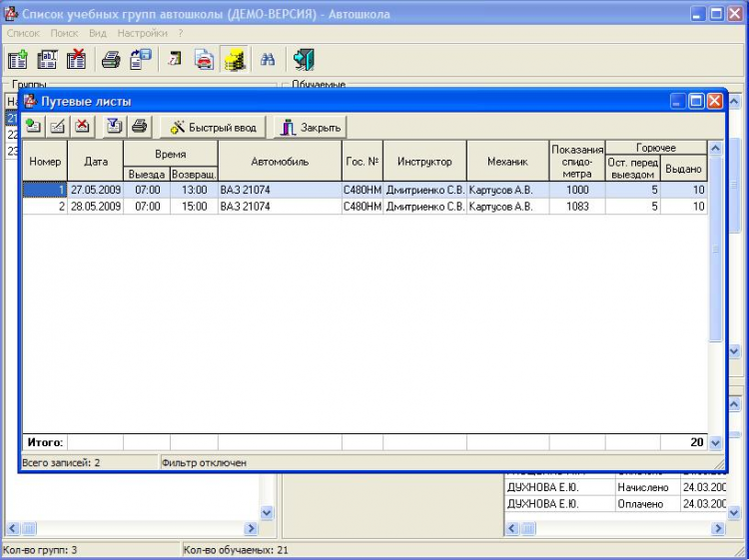Click the Автомобиль column header

[280, 161]
